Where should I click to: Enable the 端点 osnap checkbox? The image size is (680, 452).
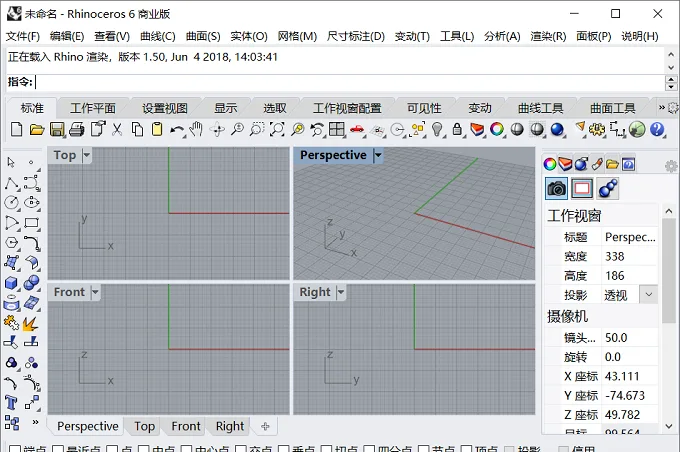point(15,449)
